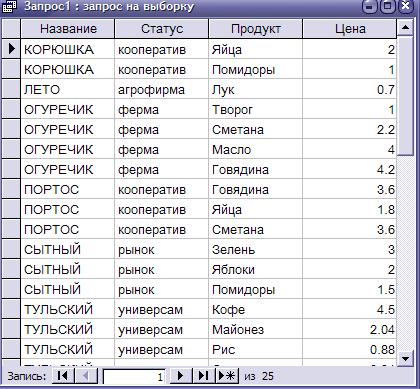420x389 pixels.
Task: Click the scrollbar down arrow
Action: (x=406, y=358)
